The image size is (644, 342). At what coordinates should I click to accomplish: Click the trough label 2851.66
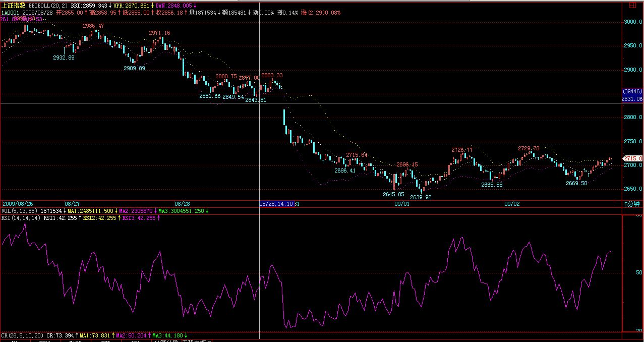(x=210, y=96)
